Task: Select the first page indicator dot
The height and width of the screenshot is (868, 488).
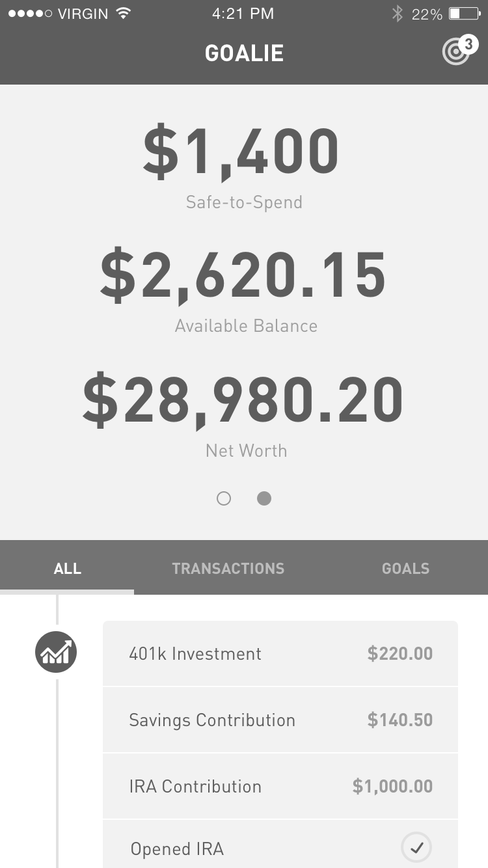Action: tap(224, 498)
